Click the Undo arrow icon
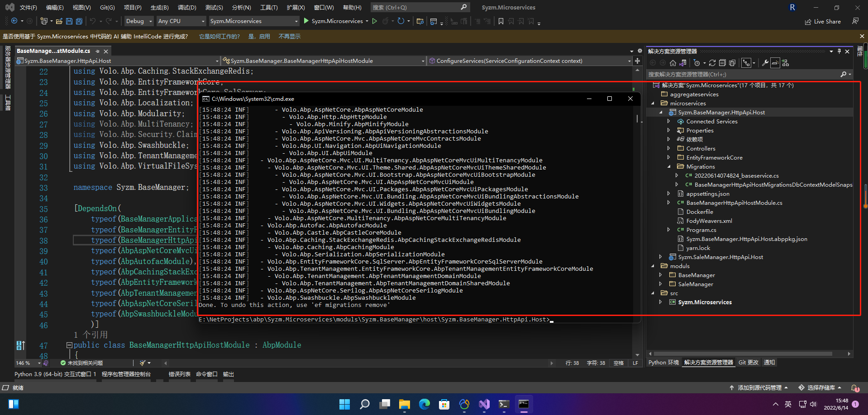868x415 pixels. [93, 21]
